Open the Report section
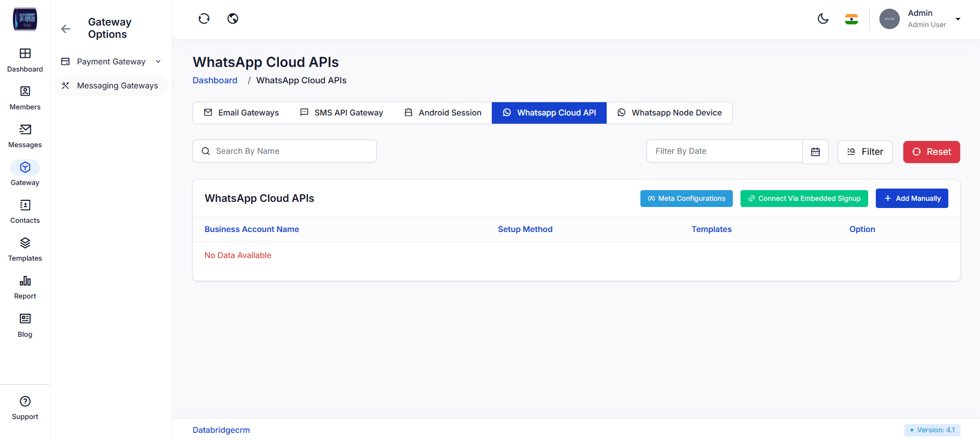The height and width of the screenshot is (440, 980). pos(25,281)
